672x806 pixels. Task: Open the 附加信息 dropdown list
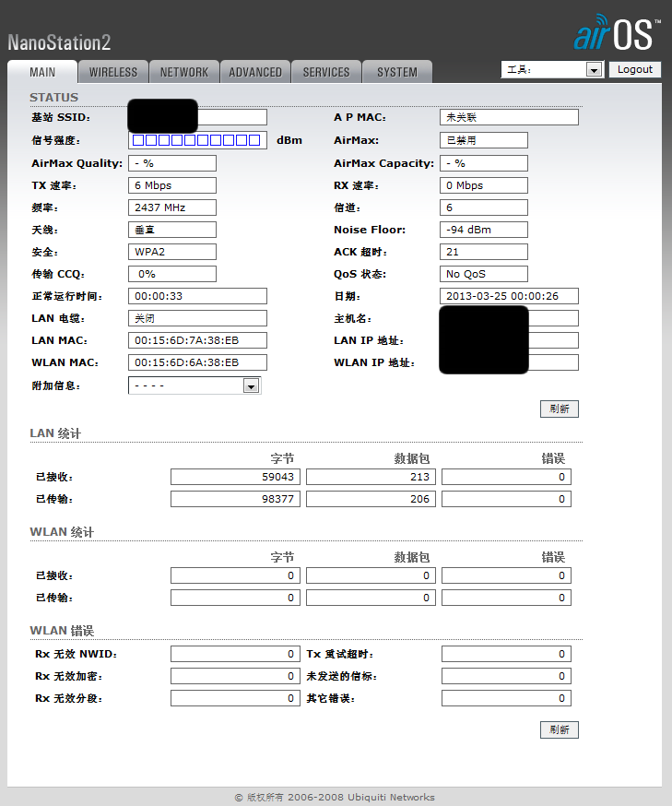tap(195, 385)
